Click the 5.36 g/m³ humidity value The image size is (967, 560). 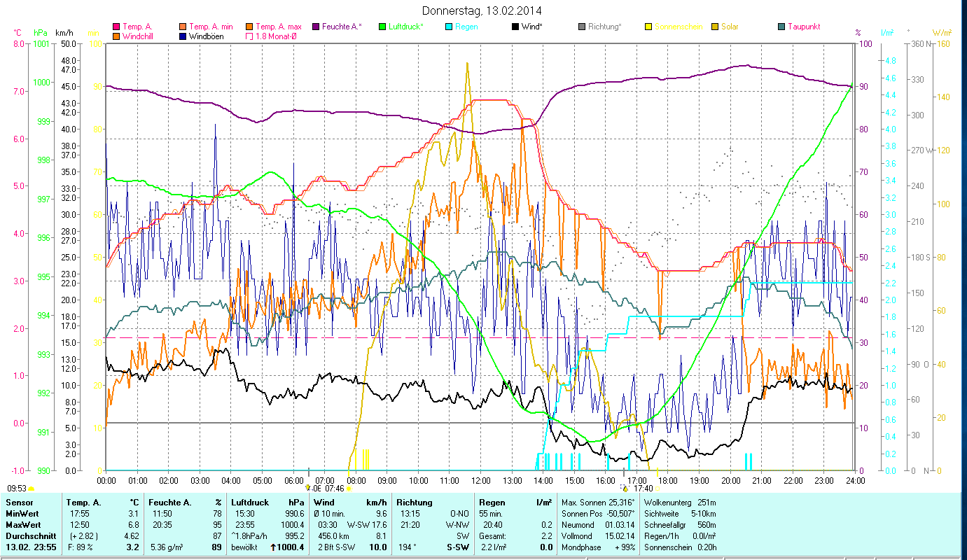click(168, 547)
